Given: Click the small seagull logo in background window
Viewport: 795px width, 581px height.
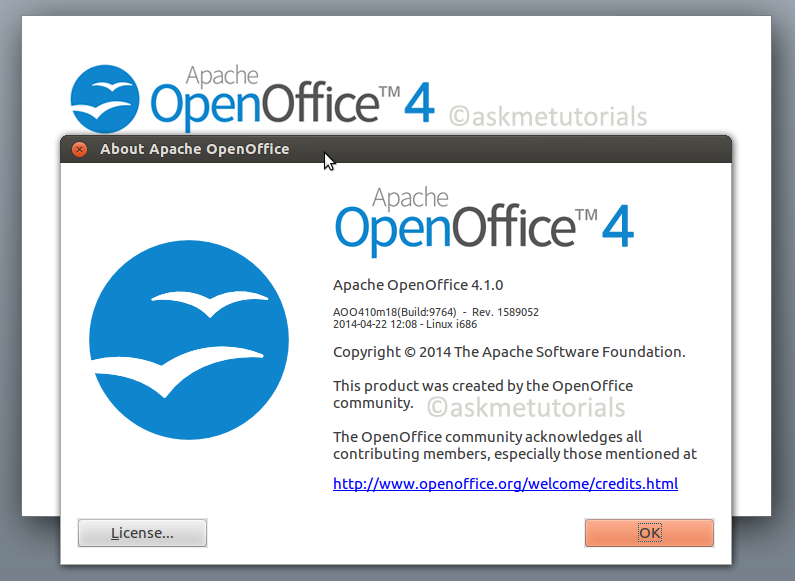Looking at the screenshot, I should click(105, 98).
